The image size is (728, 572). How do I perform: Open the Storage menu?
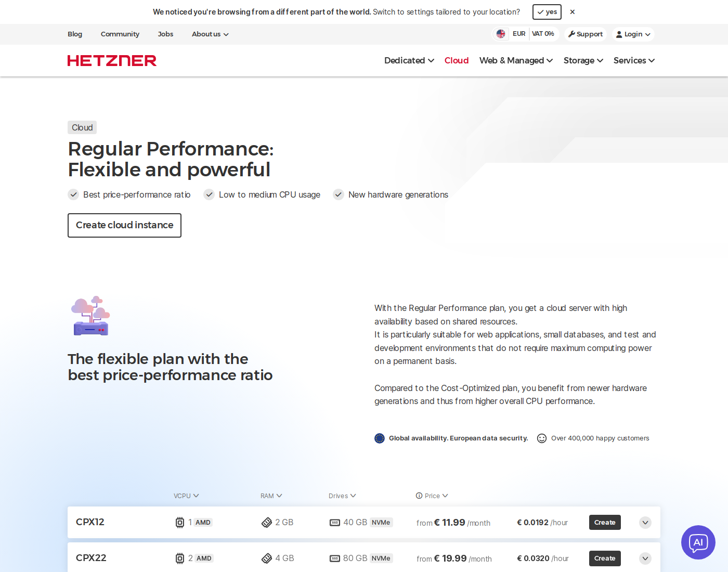583,61
